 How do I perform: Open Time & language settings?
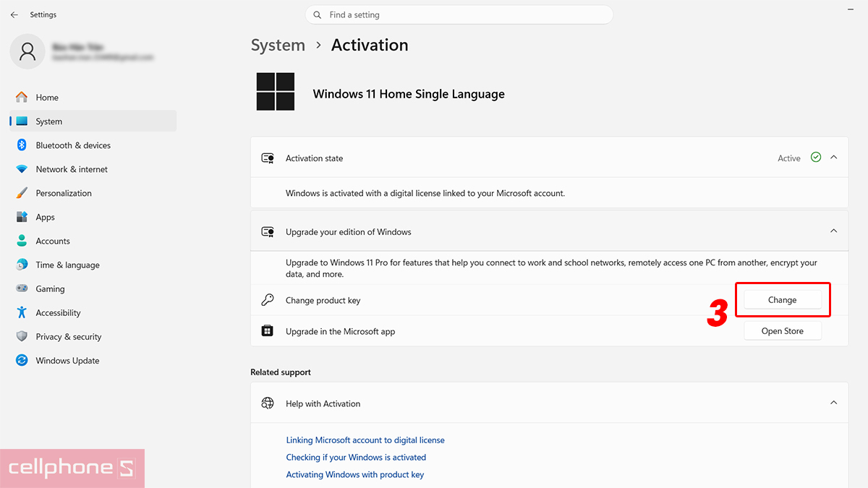tap(93, 265)
